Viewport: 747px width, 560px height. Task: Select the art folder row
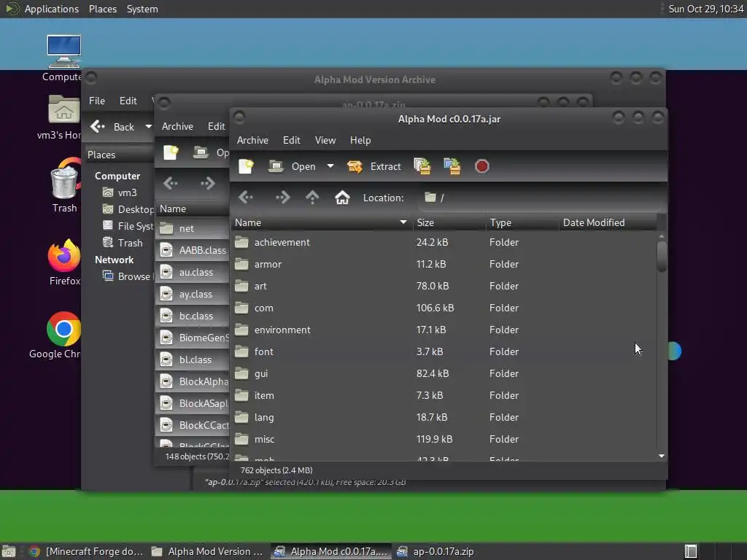(x=444, y=286)
